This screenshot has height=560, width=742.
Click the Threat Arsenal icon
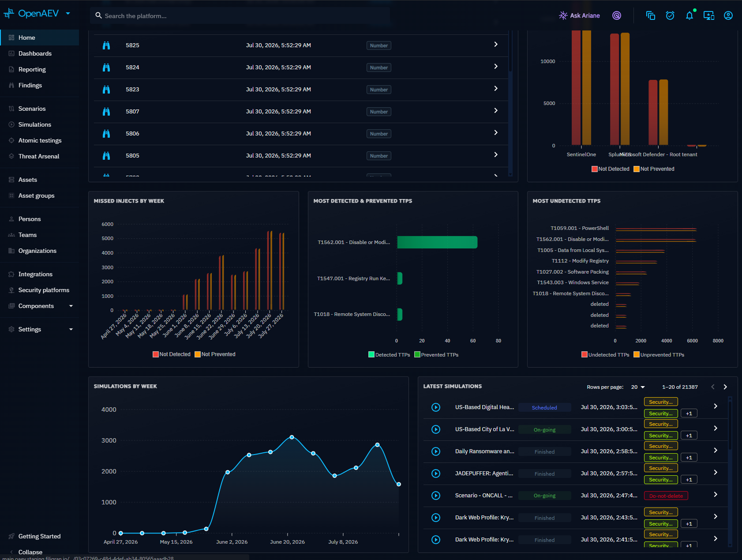[x=11, y=156]
